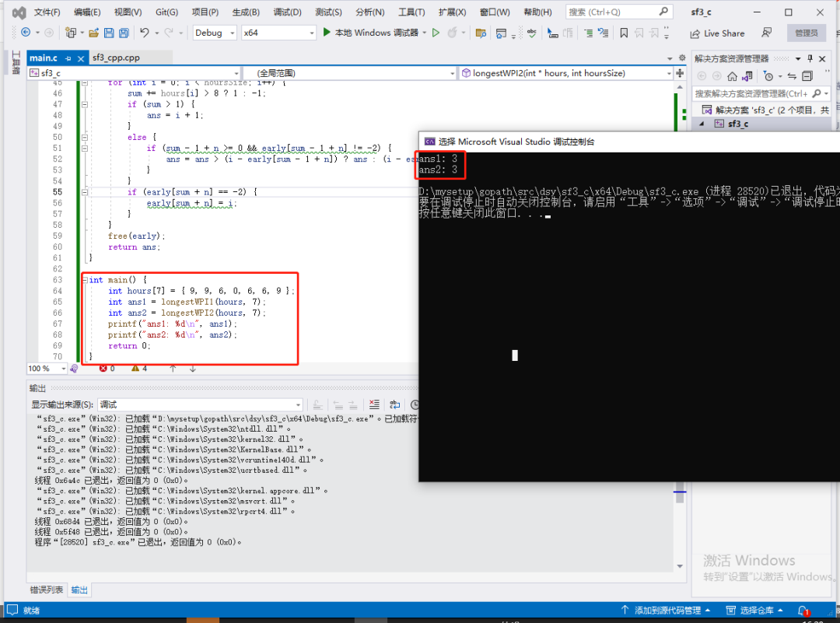Viewport: 840px width, 623px height.
Task: Open the 调试(D) menu
Action: (x=287, y=12)
